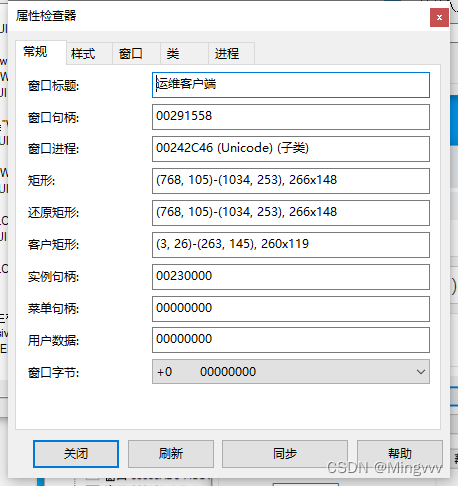Click the 关闭 button
This screenshot has width=458, height=486.
tap(76, 454)
